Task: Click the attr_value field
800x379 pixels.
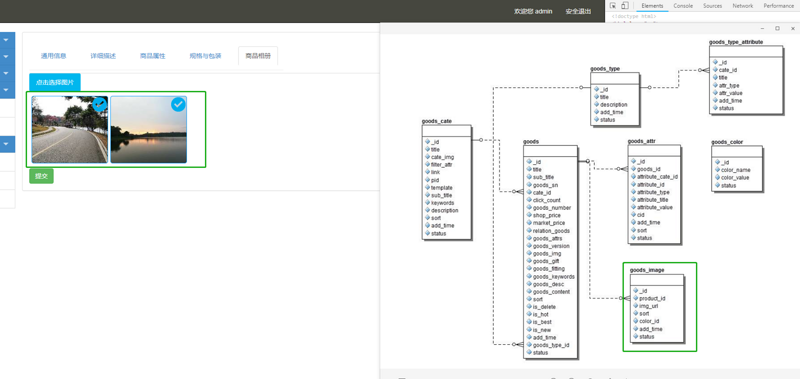Action: [x=731, y=93]
